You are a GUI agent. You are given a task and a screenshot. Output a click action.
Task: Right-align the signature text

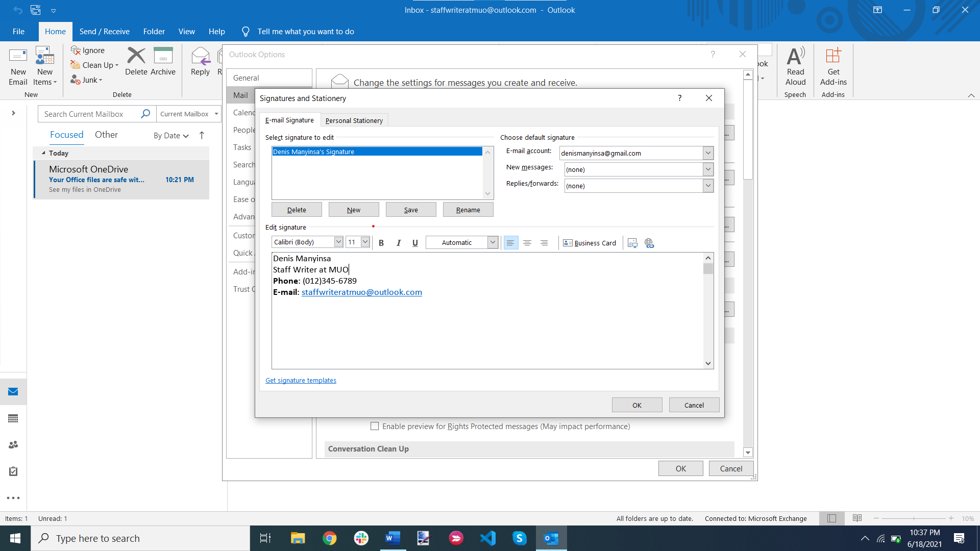point(544,243)
